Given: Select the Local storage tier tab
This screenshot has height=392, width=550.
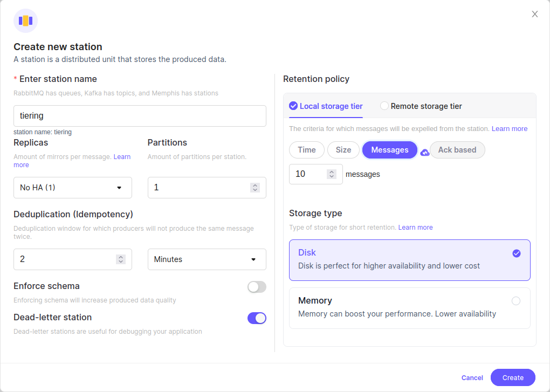Looking at the screenshot, I should 326,106.
